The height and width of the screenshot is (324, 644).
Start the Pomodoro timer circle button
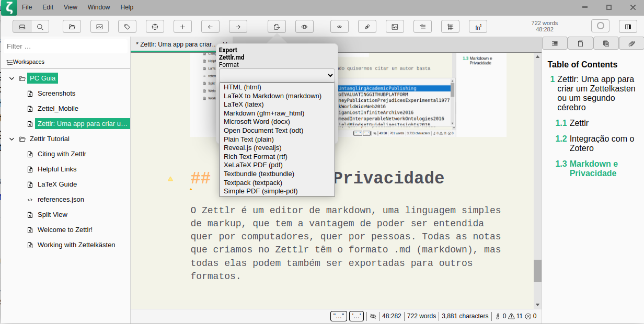tap(600, 26)
